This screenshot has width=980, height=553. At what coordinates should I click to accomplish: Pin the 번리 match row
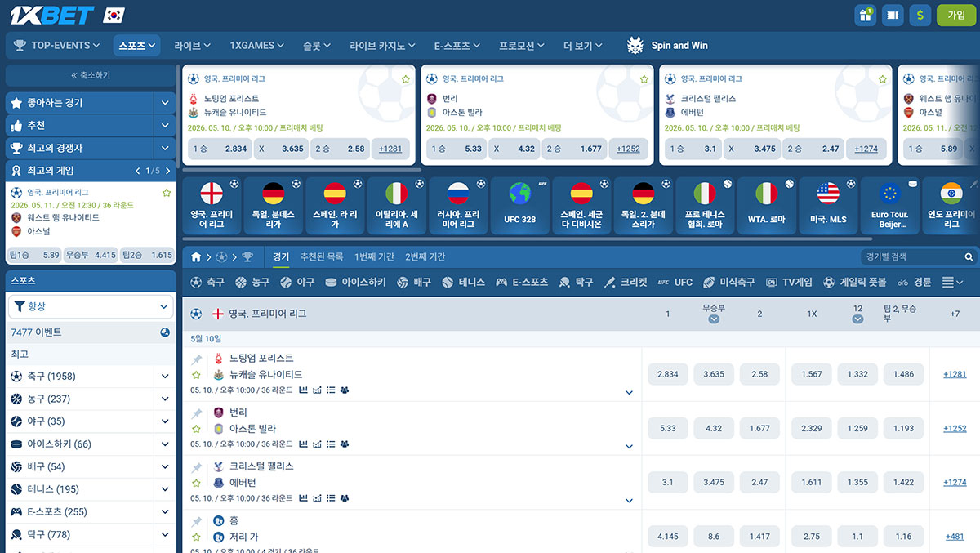tap(196, 413)
